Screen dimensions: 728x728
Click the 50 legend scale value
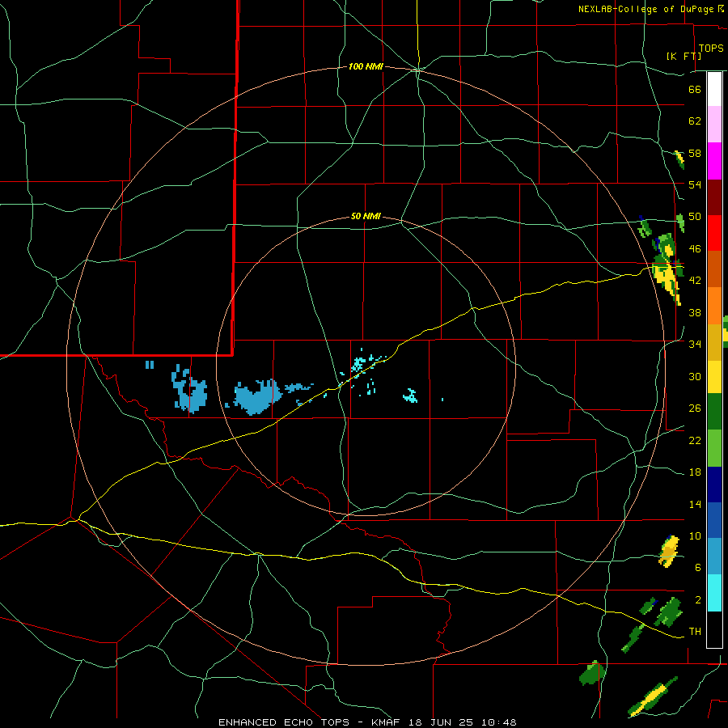[695, 217]
